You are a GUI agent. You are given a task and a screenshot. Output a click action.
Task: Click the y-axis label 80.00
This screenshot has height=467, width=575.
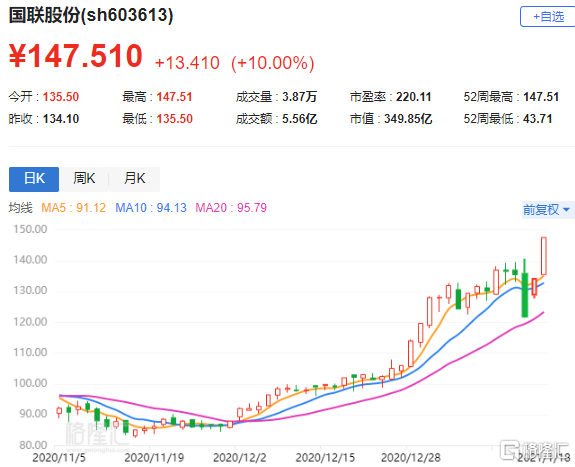point(33,445)
